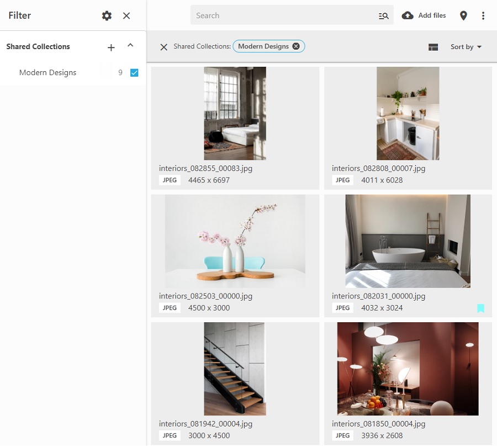The width and height of the screenshot is (497, 448).
Task: Open filter settings gear icon
Action: (x=107, y=16)
